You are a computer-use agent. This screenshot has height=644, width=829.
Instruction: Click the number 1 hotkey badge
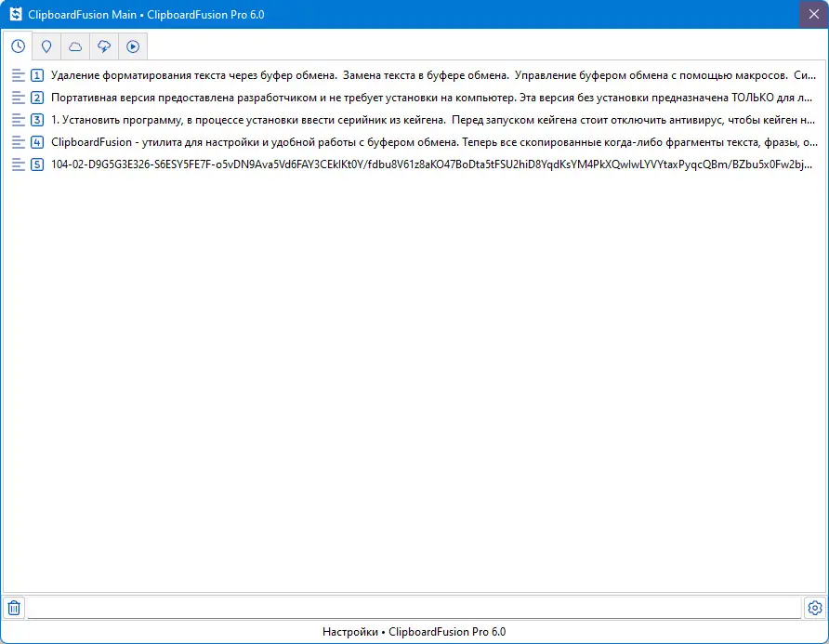[x=37, y=75]
